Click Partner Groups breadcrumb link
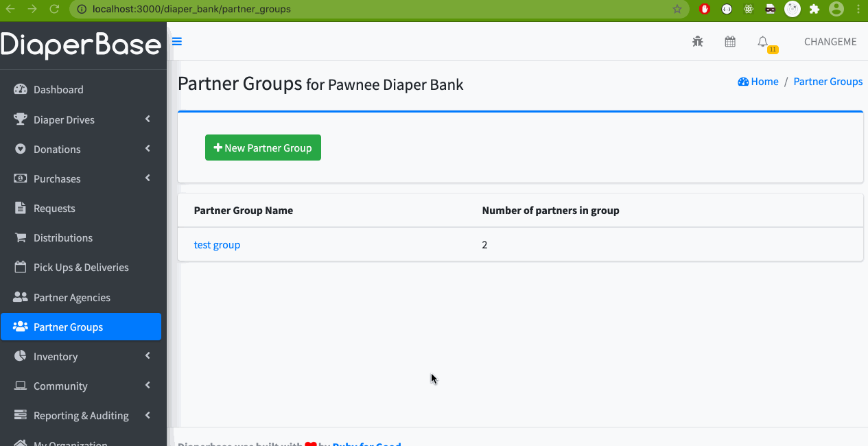The image size is (868, 446). point(828,82)
